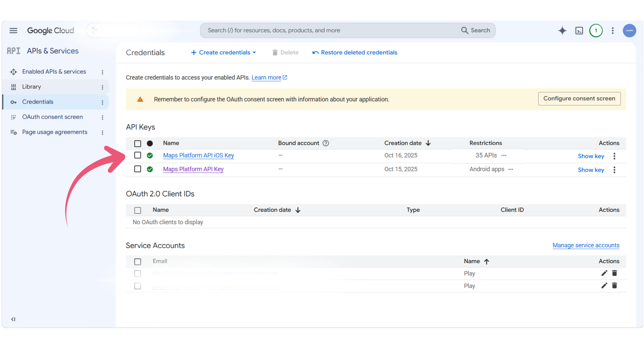The height and width of the screenshot is (362, 644).
Task: Select all API keys checkbox
Action: pos(138,143)
